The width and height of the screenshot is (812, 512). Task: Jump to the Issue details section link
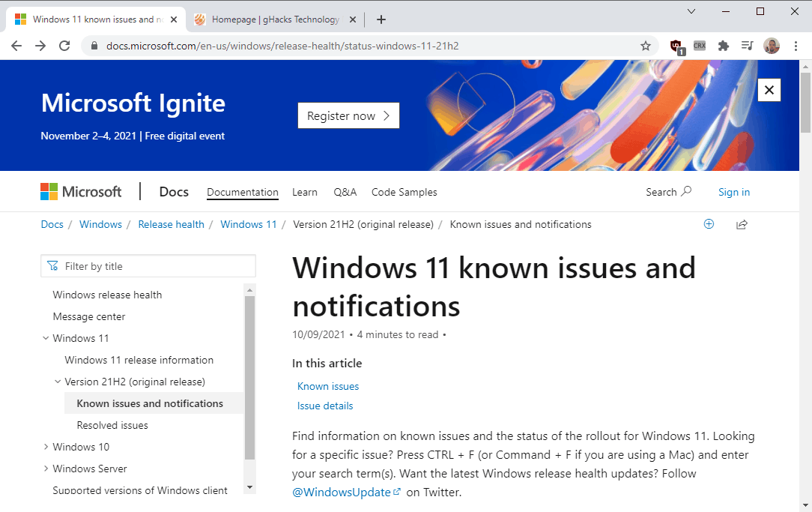tap(325, 406)
